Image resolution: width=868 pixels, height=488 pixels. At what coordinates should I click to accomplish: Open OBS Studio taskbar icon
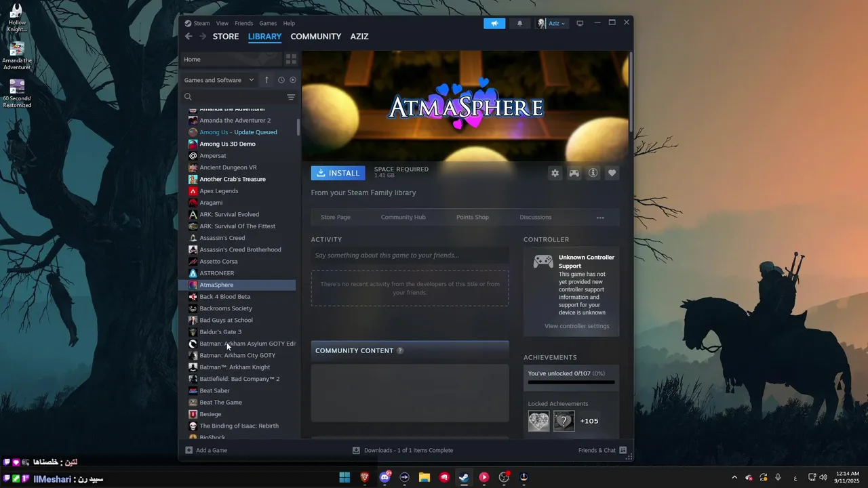pos(504,477)
